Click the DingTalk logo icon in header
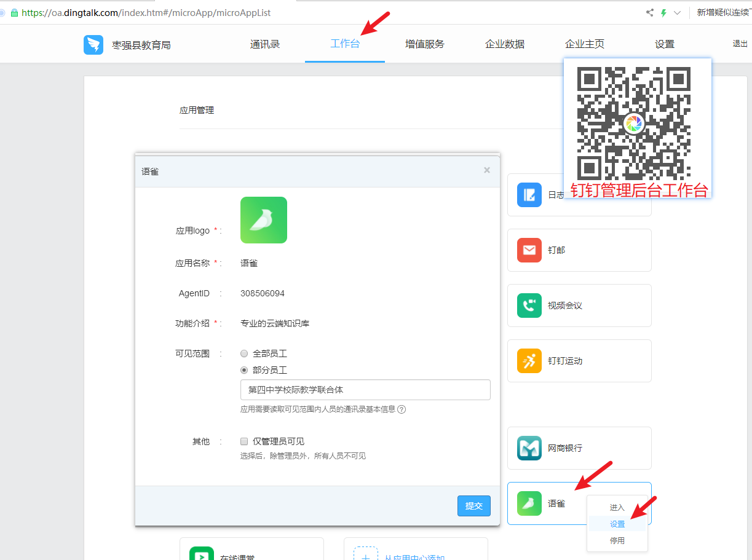This screenshot has width=752, height=560. [x=93, y=45]
